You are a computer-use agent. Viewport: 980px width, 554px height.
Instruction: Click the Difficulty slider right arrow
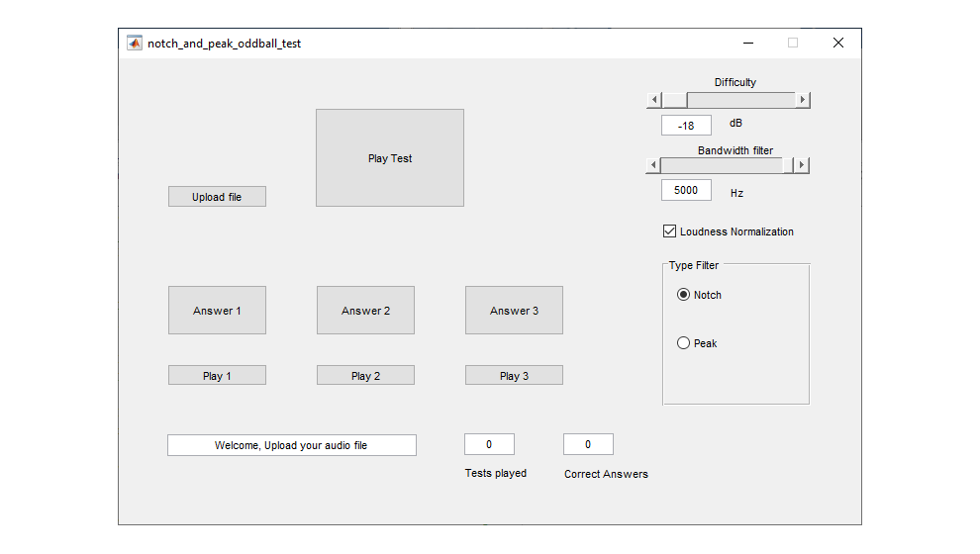[x=803, y=100]
